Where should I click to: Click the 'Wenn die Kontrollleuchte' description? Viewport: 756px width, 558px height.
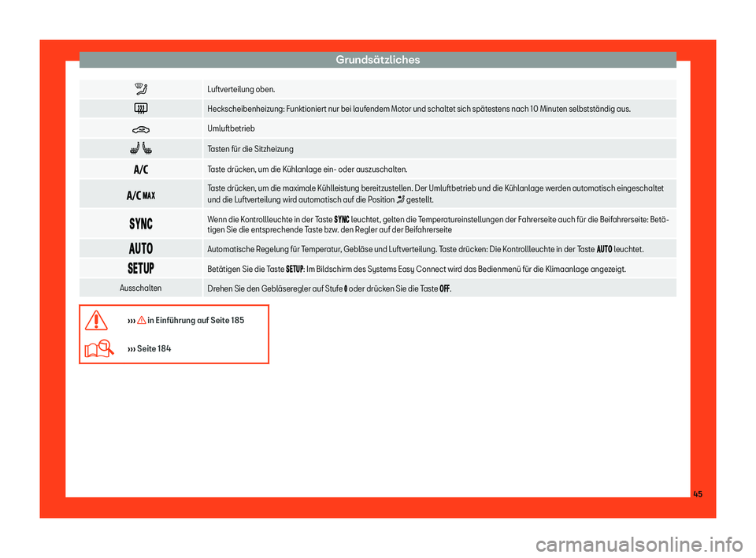pyautogui.click(x=439, y=225)
